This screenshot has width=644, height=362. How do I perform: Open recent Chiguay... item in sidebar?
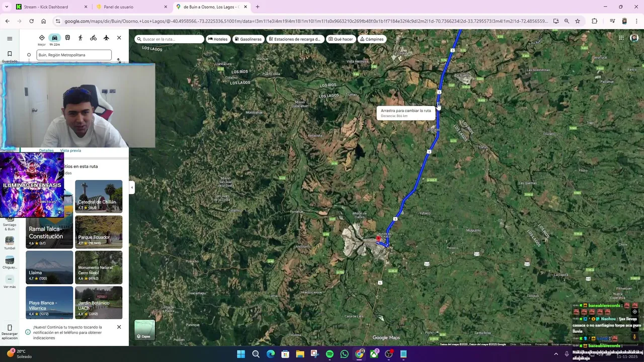pos(10,262)
